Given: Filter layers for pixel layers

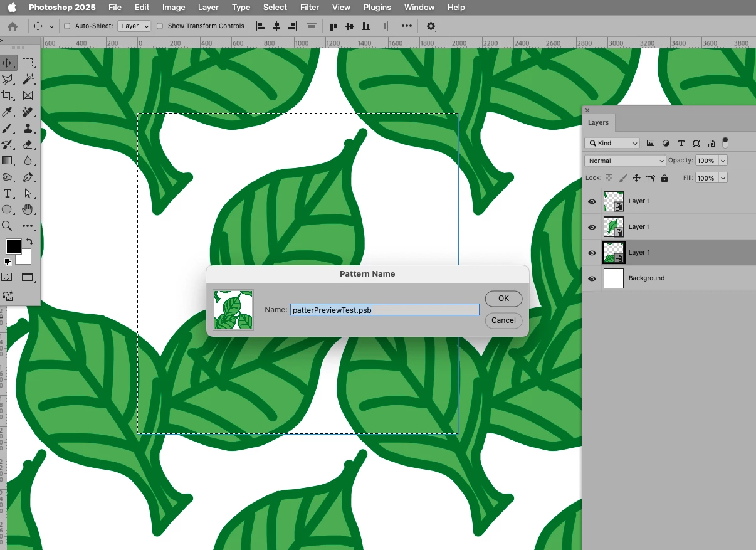Looking at the screenshot, I should pyautogui.click(x=651, y=143).
